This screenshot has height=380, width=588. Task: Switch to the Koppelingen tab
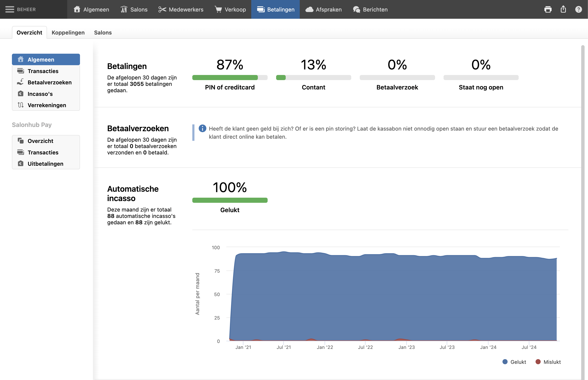[68, 33]
